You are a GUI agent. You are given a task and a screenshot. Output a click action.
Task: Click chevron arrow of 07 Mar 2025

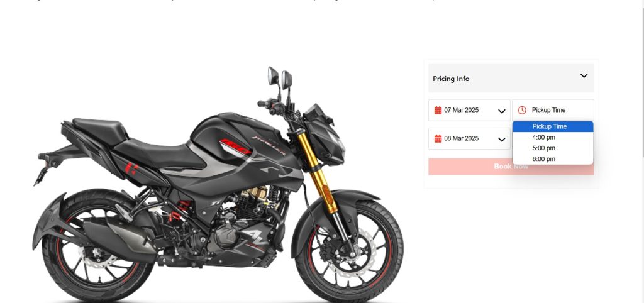pos(501,111)
